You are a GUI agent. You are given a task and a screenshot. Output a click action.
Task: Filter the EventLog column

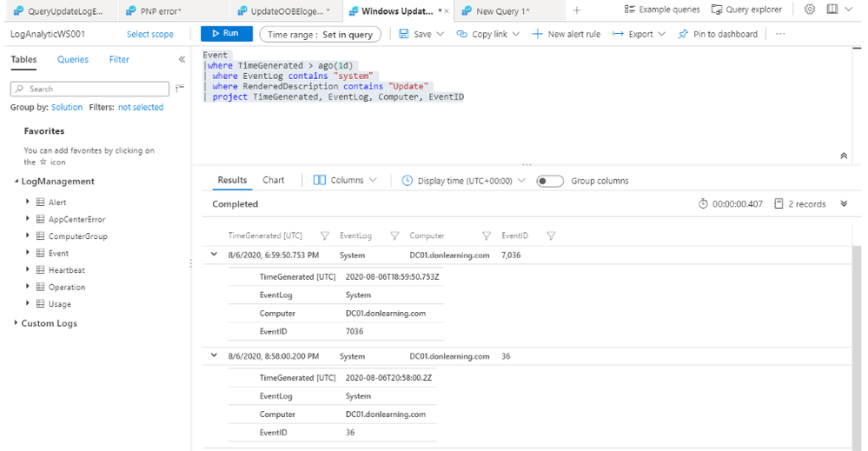394,235
